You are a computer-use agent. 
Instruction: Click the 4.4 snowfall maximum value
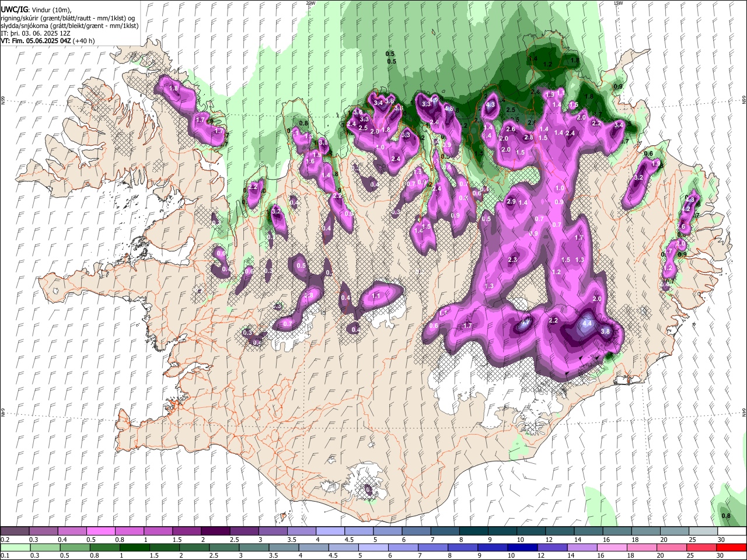tap(587, 323)
